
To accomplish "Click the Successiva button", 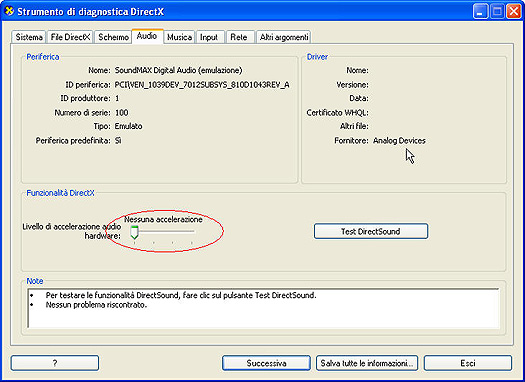I will click(x=266, y=363).
